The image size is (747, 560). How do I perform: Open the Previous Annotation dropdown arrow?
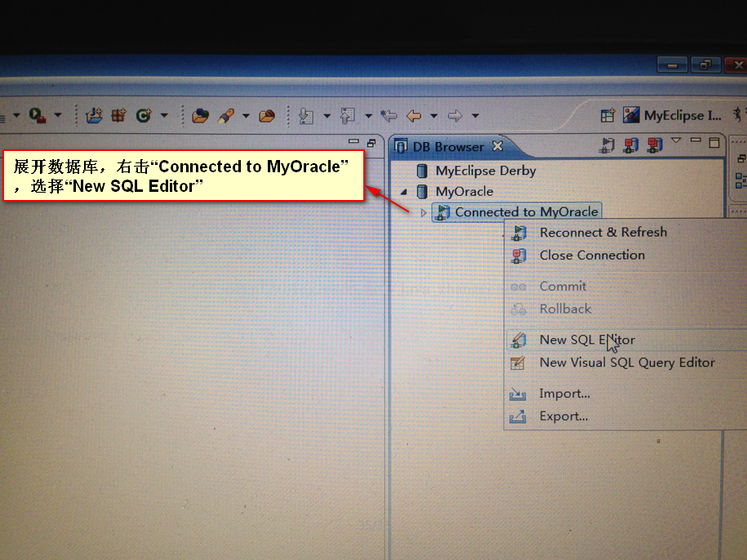click(x=368, y=115)
